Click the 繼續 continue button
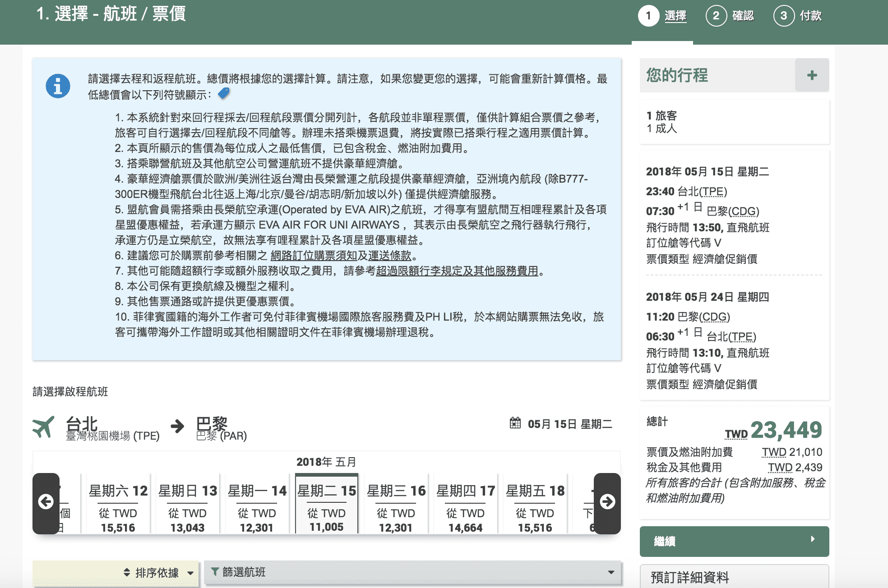The image size is (888, 588). coord(734,541)
